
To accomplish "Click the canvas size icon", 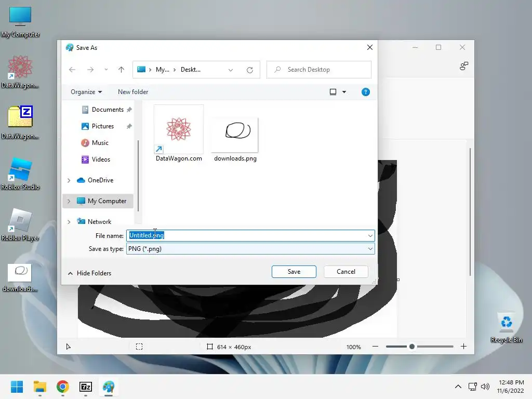I will tap(210, 347).
